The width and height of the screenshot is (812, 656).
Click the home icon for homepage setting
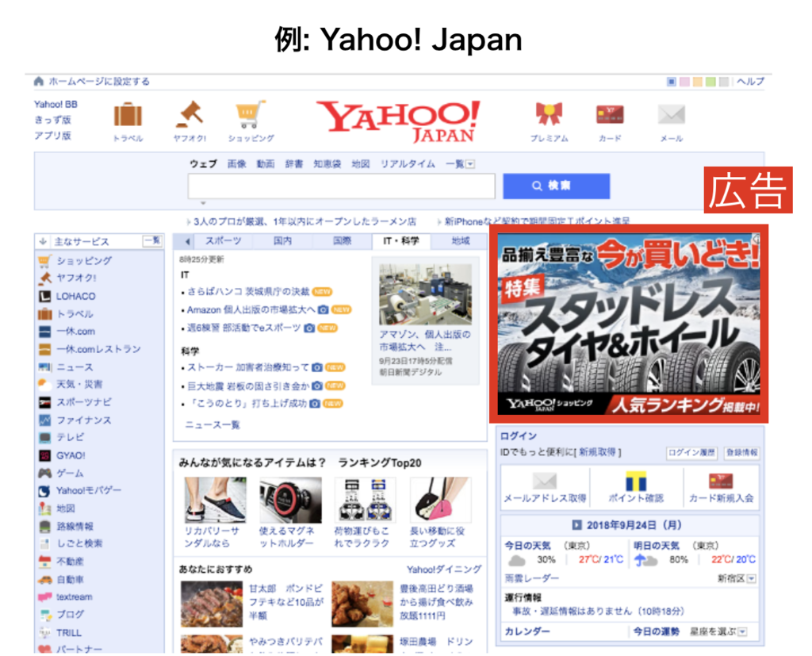click(x=39, y=82)
